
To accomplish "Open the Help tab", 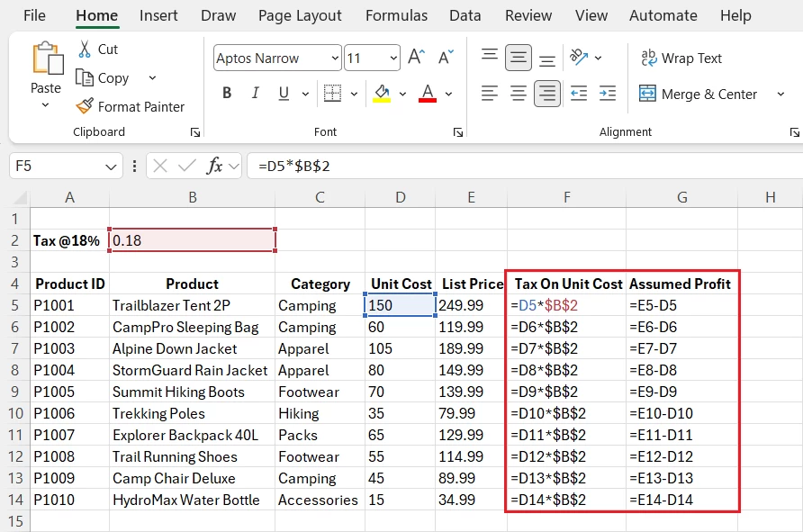I will click(x=735, y=16).
